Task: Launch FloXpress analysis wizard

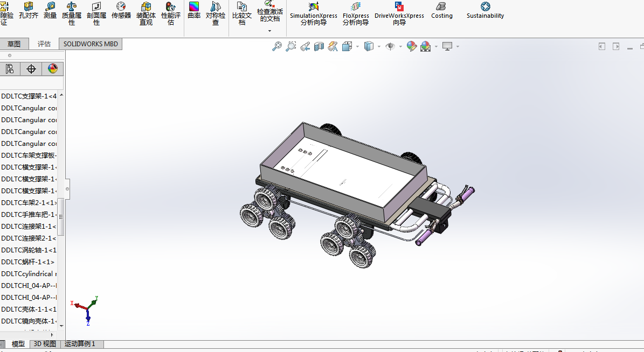Action: (x=356, y=13)
